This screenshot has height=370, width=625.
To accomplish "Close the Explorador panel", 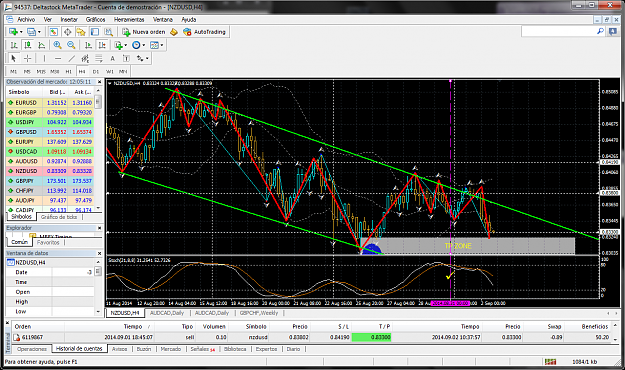I will pyautogui.click(x=100, y=228).
